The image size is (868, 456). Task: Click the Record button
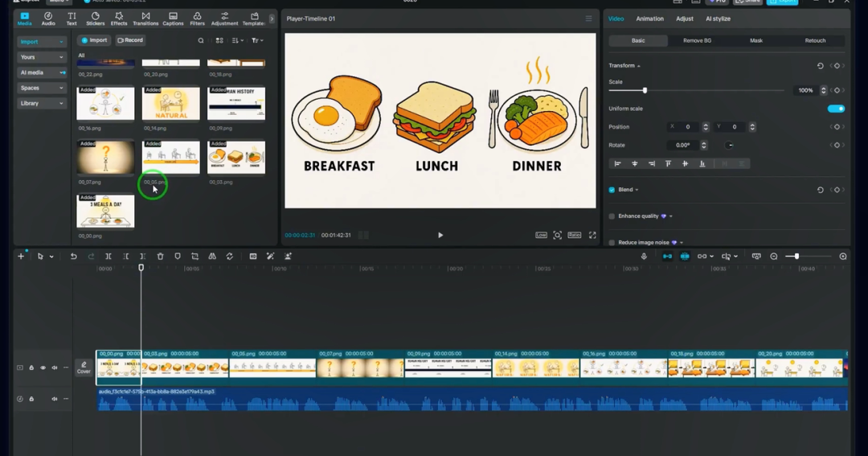pos(130,40)
